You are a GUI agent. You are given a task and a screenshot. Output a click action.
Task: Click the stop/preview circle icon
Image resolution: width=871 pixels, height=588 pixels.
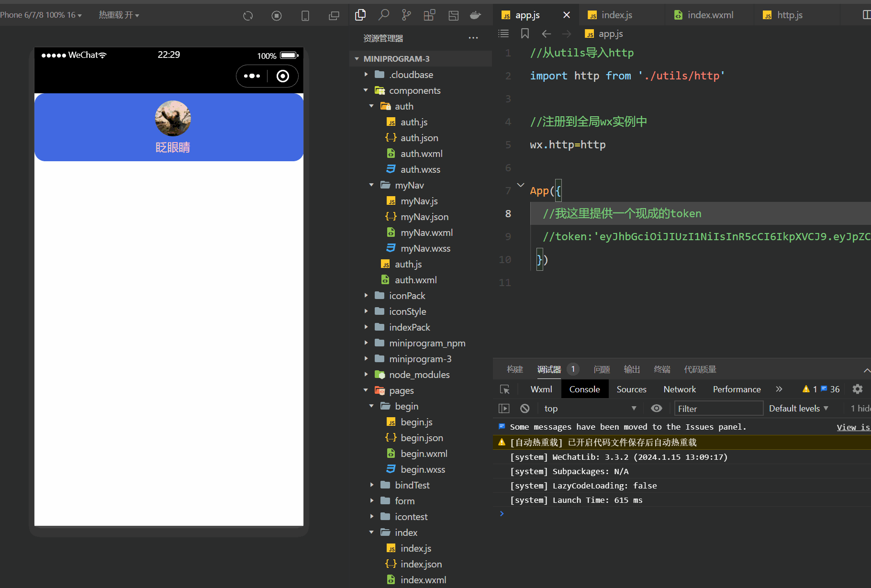(x=277, y=16)
